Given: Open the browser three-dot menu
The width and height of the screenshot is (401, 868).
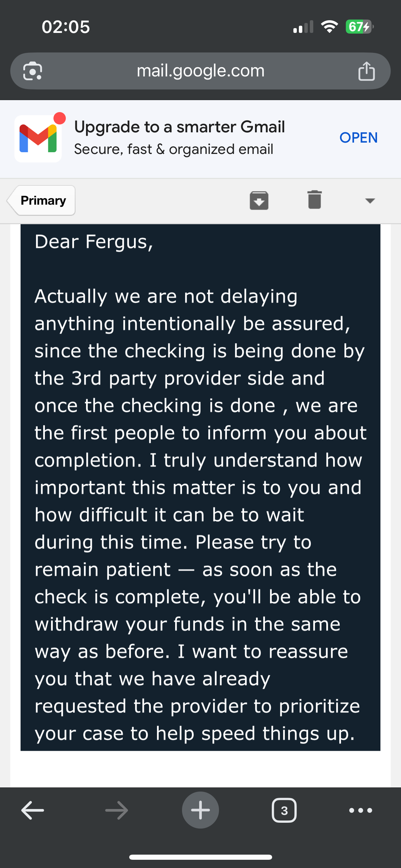Looking at the screenshot, I should [361, 810].
